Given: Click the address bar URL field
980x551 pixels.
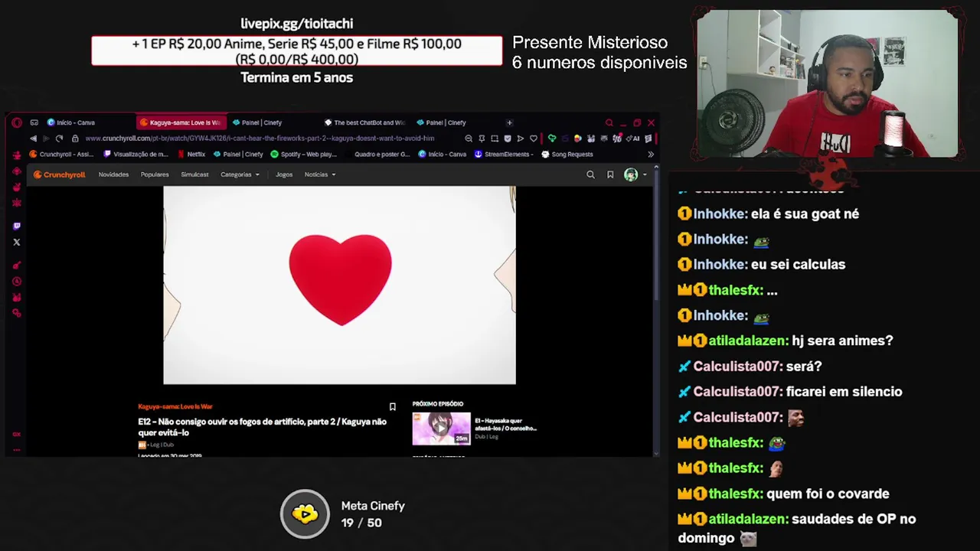Looking at the screenshot, I should point(260,139).
